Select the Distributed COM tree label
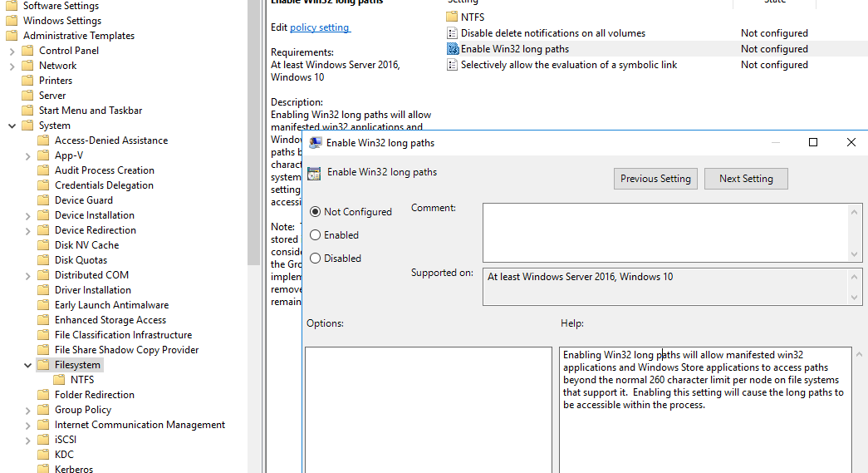This screenshot has width=868, height=473. 92,275
